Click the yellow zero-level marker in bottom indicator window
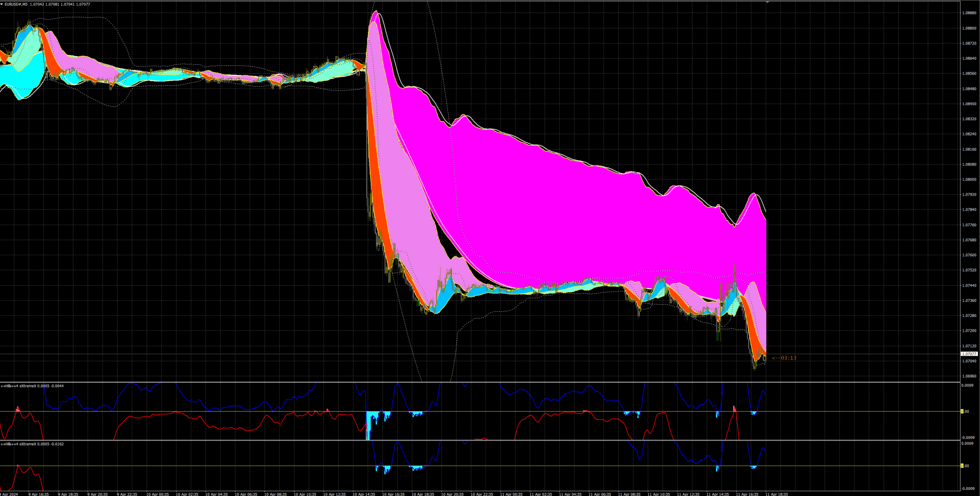This screenshot has width=980, height=496. pyautogui.click(x=962, y=466)
